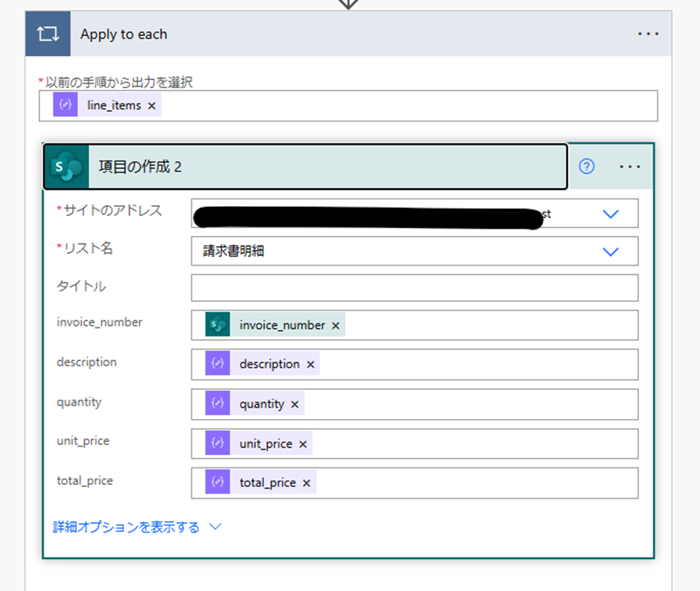Remove the line_items token
The width and height of the screenshot is (700, 591).
(x=152, y=106)
